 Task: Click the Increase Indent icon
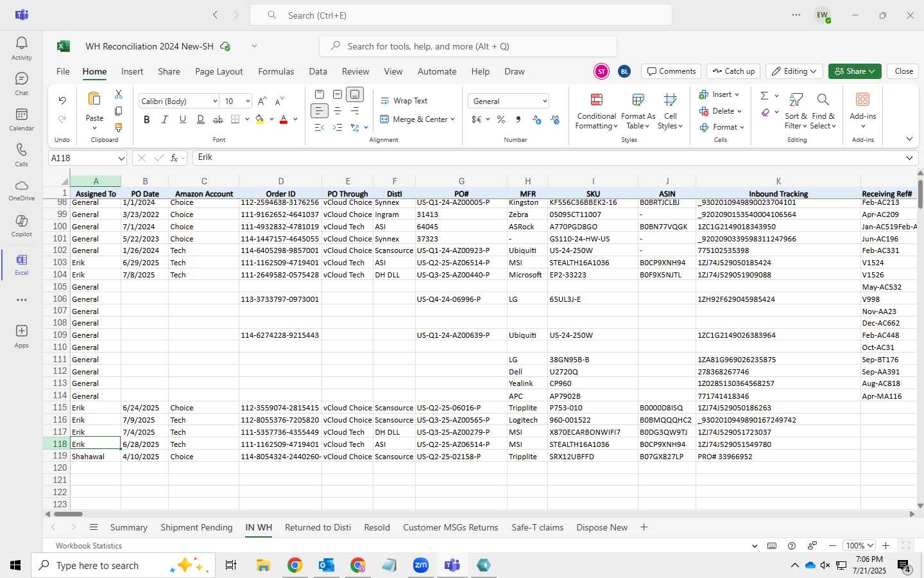[338, 128]
